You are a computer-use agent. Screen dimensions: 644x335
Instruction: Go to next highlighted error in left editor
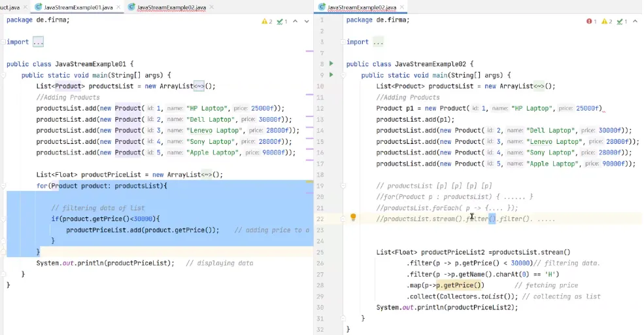point(307,22)
